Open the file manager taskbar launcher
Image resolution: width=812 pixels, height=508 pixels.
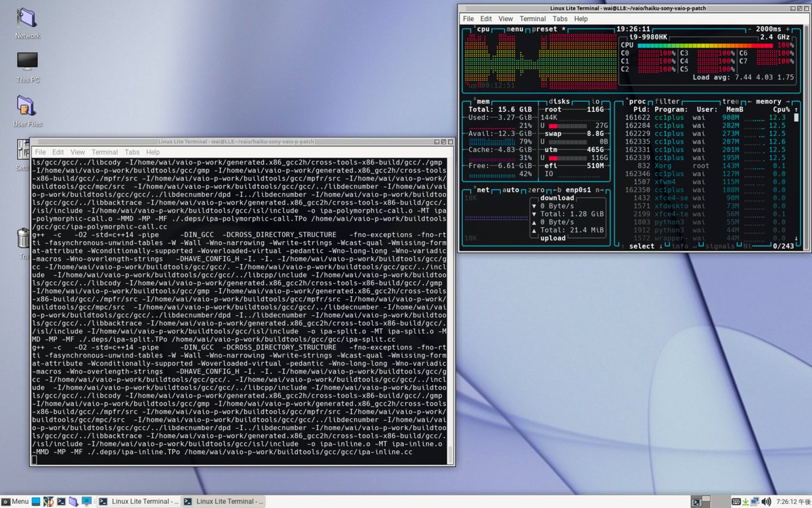click(74, 501)
